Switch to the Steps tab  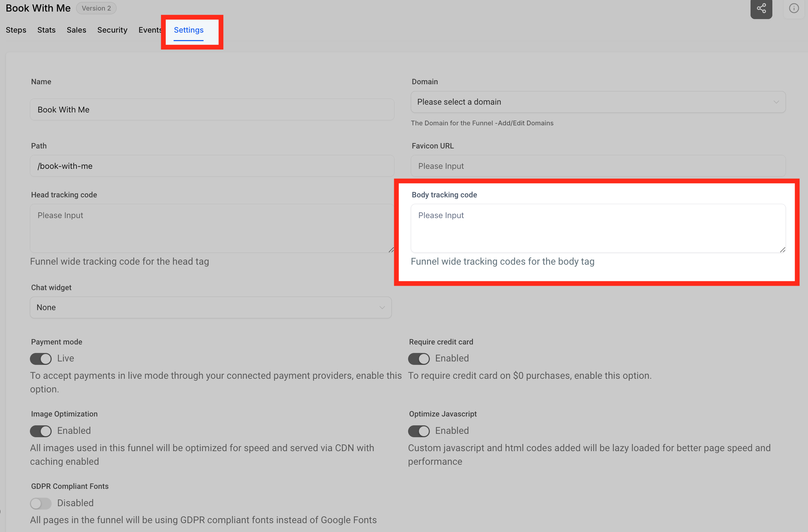click(16, 30)
